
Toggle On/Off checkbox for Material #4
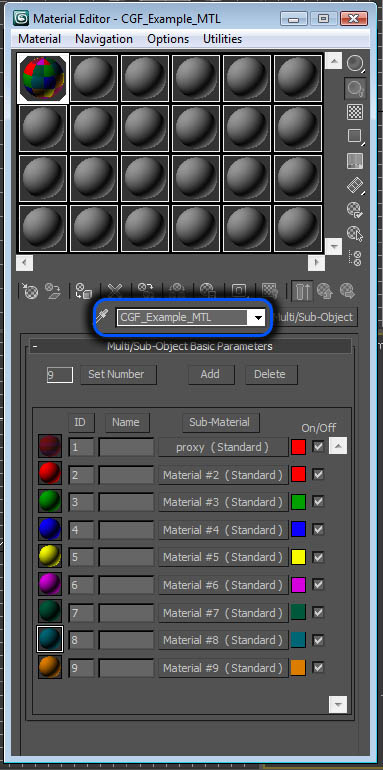[x=319, y=529]
